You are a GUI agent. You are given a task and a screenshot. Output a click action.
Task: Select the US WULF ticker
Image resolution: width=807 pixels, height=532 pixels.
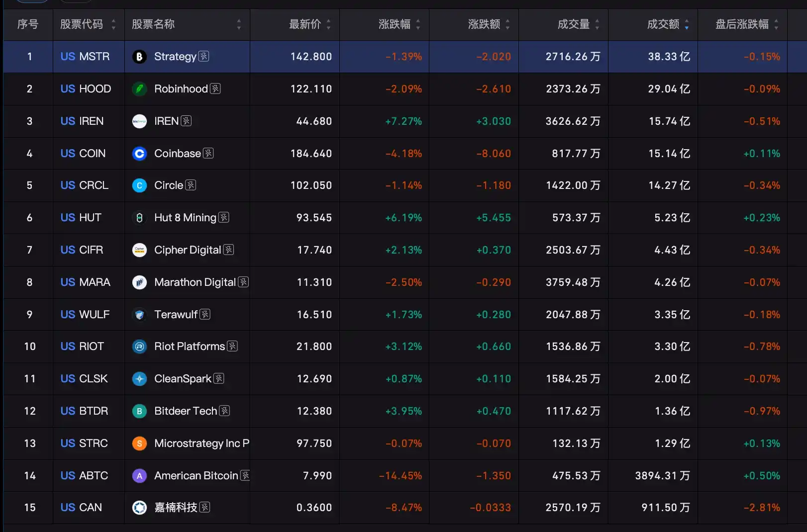[85, 315]
